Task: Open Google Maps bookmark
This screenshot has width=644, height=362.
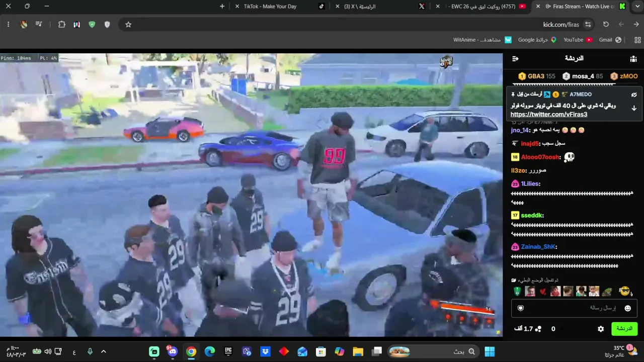Action: [537, 40]
